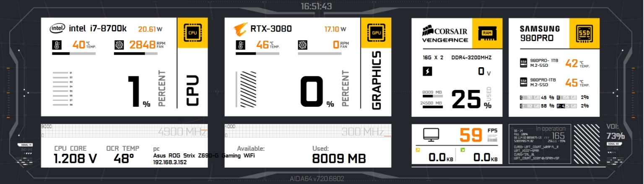Click the GPU temperature progress bar
Image resolution: width=644 pixels, height=184 pixels.
[x=257, y=54]
